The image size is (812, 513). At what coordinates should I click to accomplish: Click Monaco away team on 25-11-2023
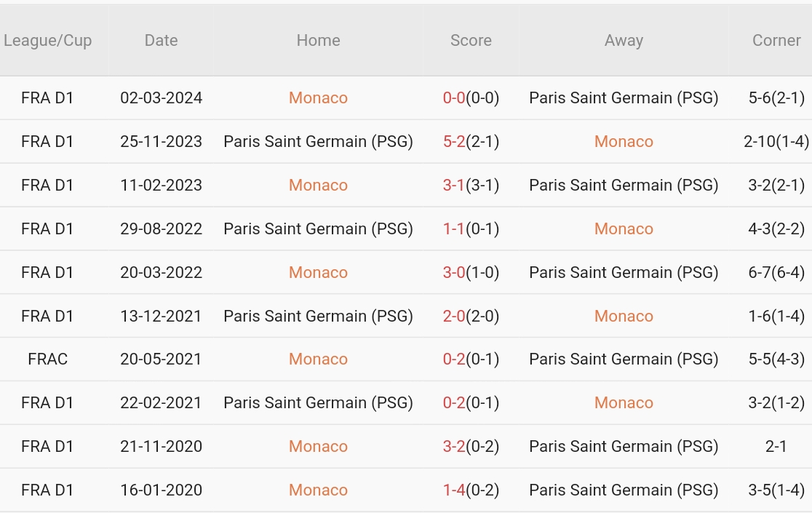point(624,141)
